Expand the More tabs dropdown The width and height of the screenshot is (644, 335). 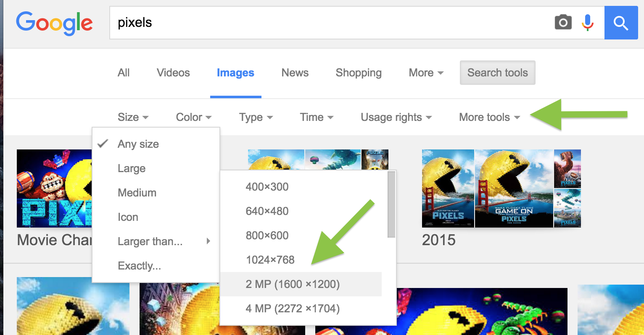(426, 73)
